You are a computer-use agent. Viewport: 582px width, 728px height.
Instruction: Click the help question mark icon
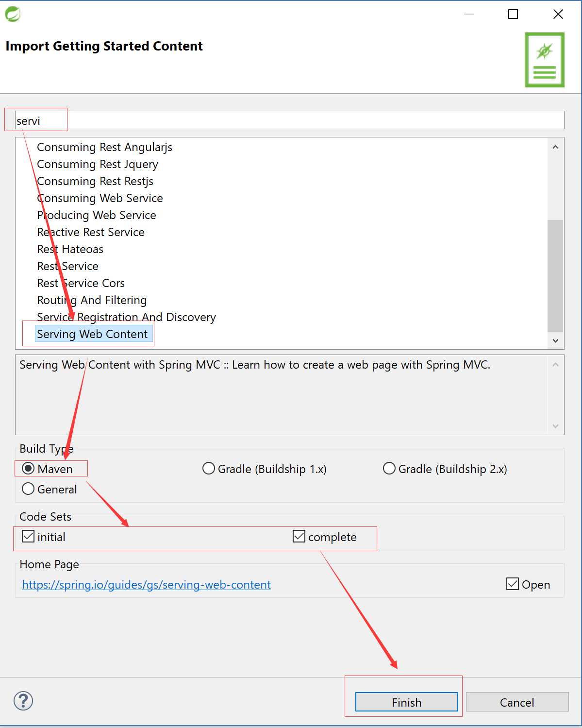[x=23, y=701]
